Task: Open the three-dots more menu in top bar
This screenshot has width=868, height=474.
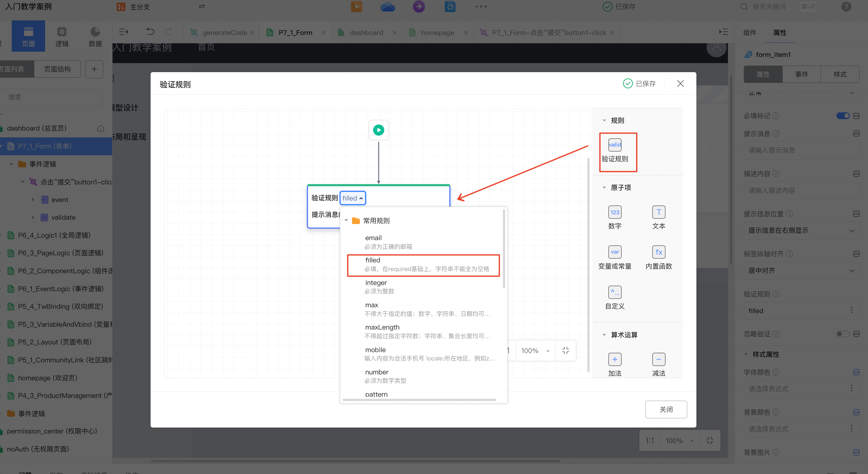Action: click(x=481, y=6)
